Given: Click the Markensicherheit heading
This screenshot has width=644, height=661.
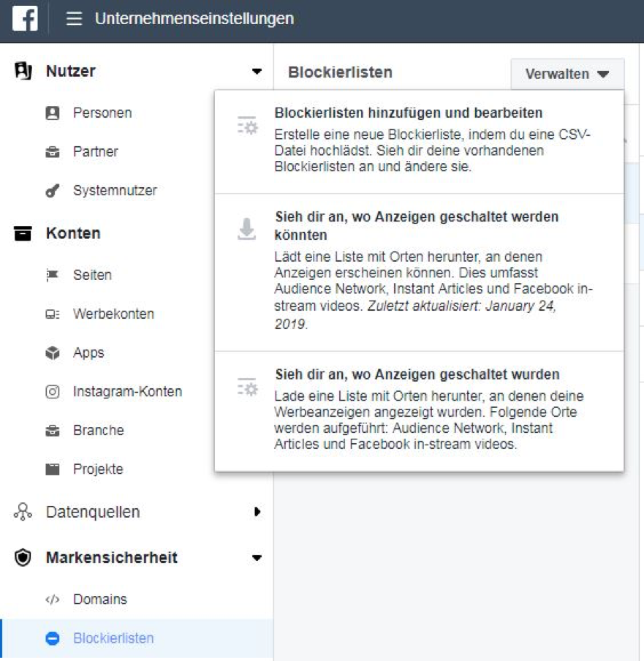Looking at the screenshot, I should (112, 557).
